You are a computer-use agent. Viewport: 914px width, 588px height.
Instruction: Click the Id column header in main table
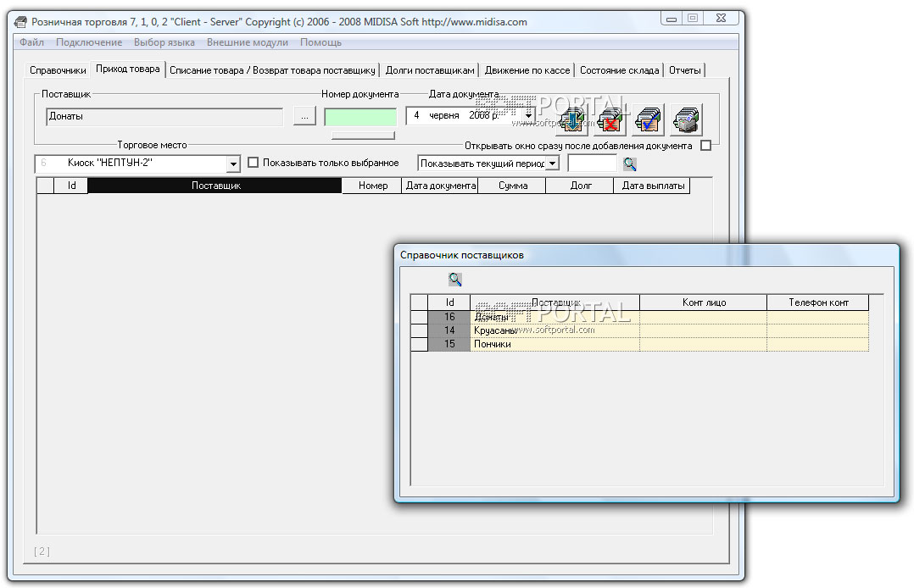coord(71,186)
